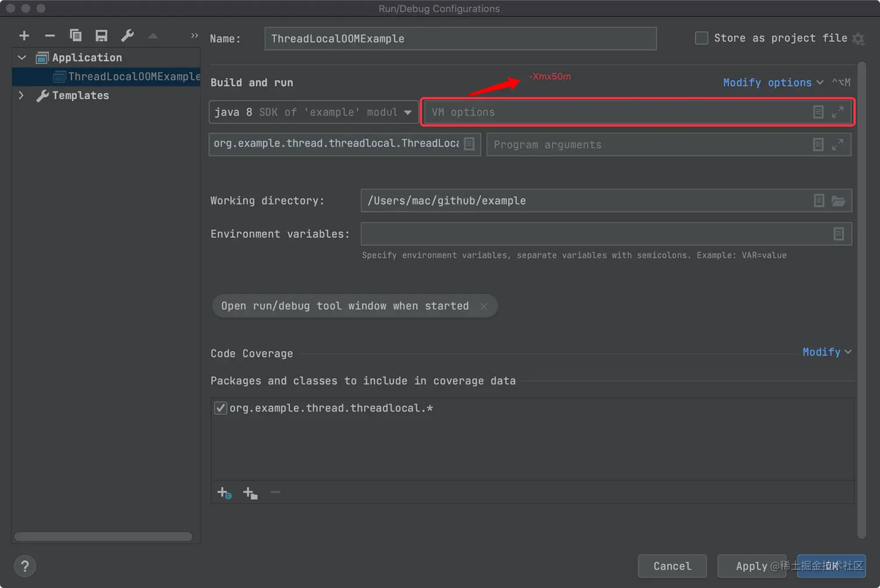The width and height of the screenshot is (880, 588).
Task: Click the left panel horizontal scrollbar
Action: tap(103, 536)
